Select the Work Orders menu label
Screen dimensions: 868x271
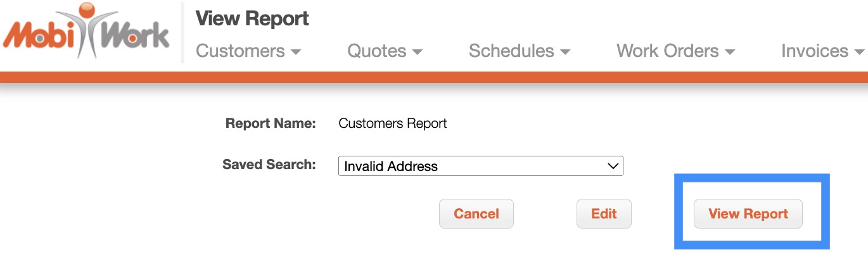click(667, 51)
